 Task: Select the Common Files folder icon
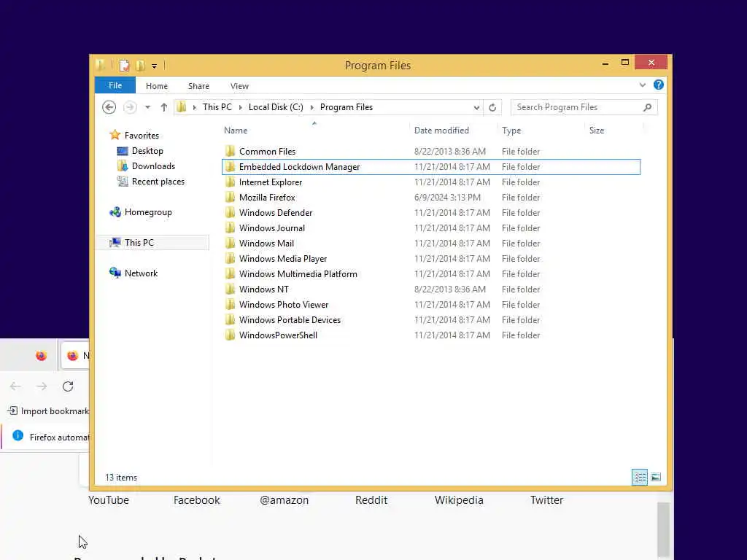coord(230,152)
